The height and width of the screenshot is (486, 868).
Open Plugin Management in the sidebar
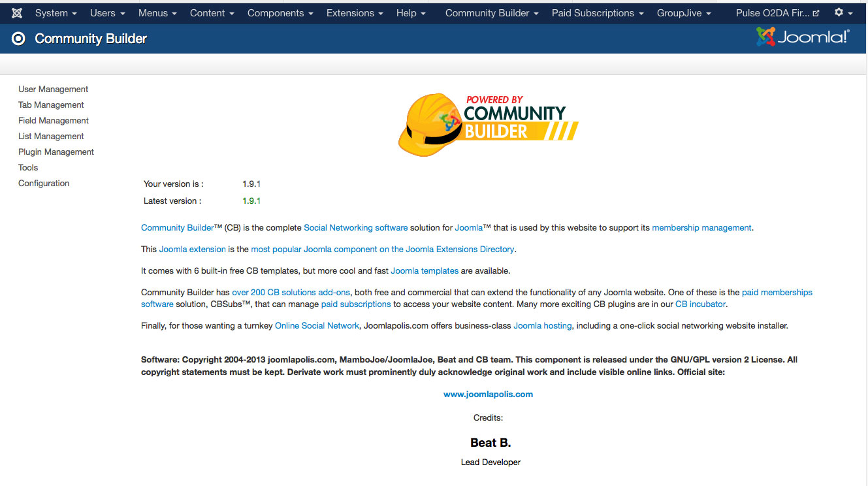click(x=56, y=152)
